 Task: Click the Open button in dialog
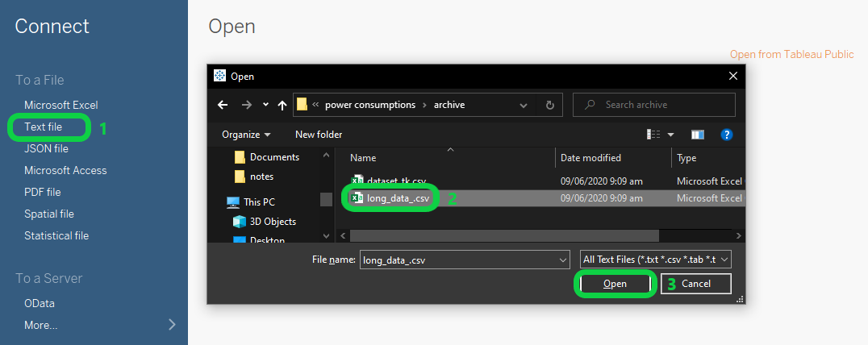tap(615, 284)
